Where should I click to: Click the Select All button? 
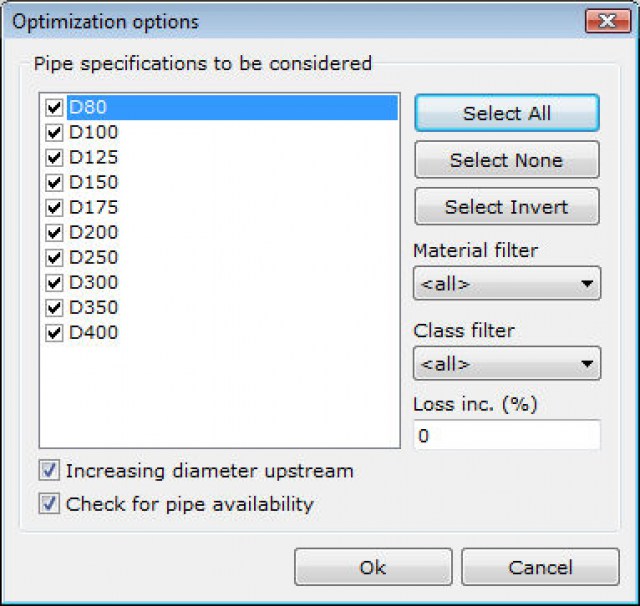(x=506, y=113)
